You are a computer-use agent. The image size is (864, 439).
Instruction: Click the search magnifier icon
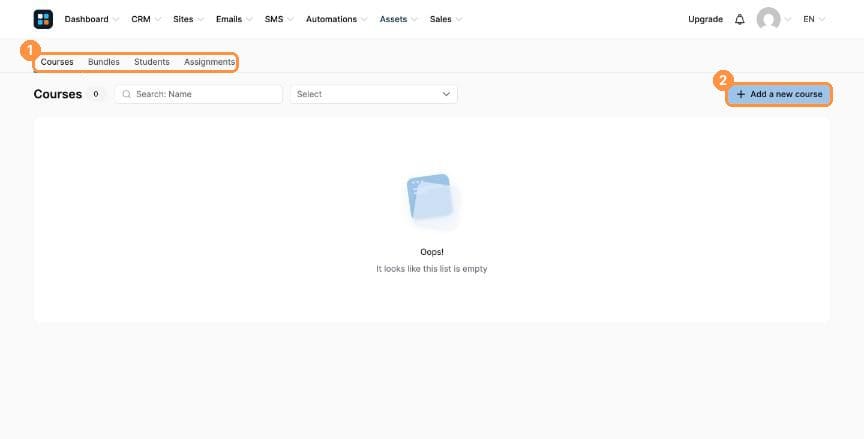[x=126, y=94]
